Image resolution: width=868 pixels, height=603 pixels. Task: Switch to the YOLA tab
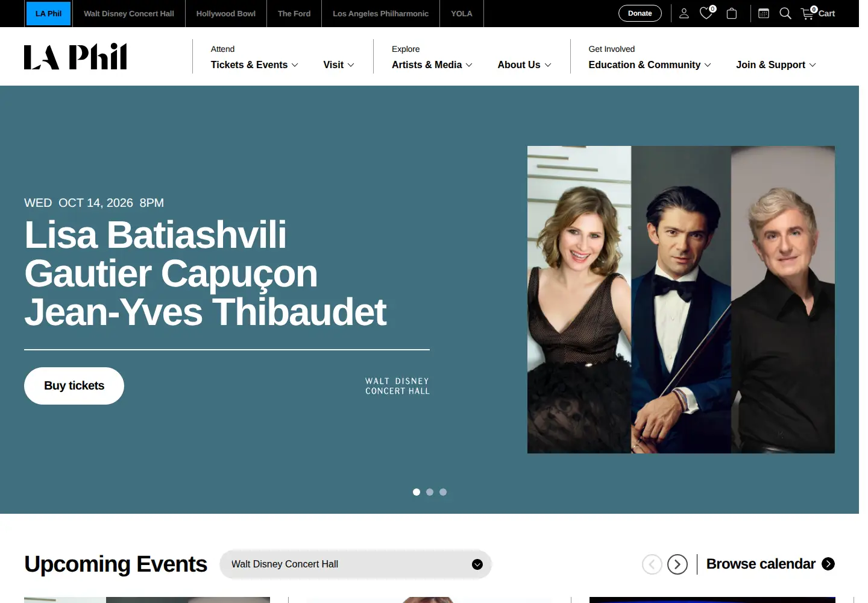462,13
